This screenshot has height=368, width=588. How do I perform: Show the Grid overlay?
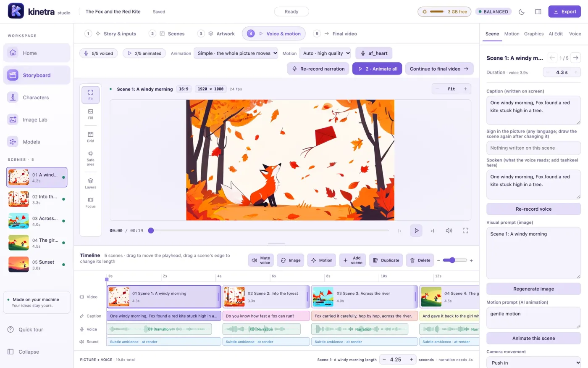90,137
